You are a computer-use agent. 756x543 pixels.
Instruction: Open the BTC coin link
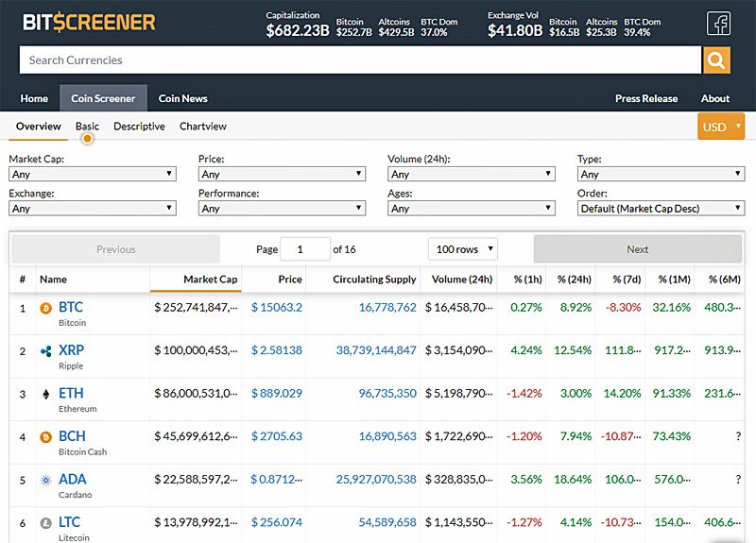pos(71,308)
